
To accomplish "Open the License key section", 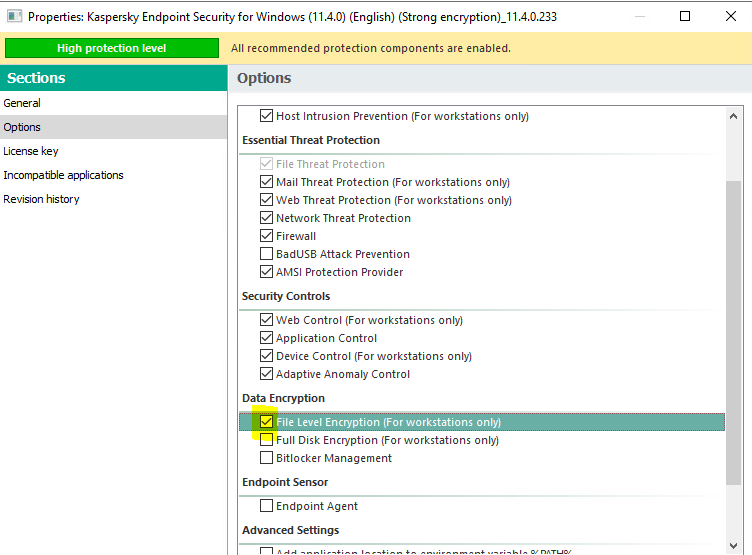I will pyautogui.click(x=114, y=151).
